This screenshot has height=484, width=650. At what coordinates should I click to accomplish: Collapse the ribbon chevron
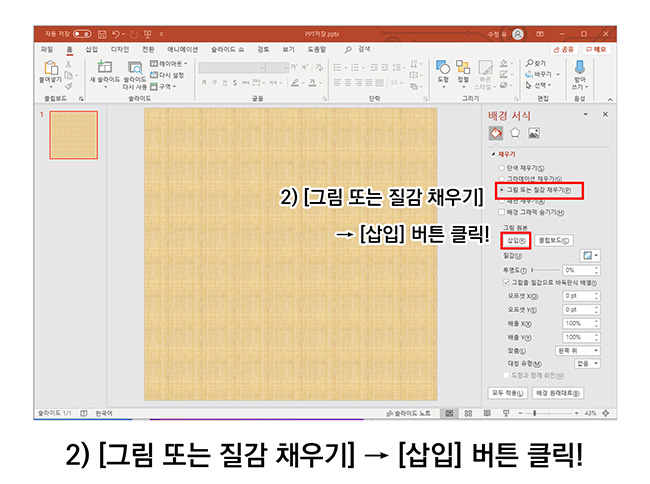610,99
